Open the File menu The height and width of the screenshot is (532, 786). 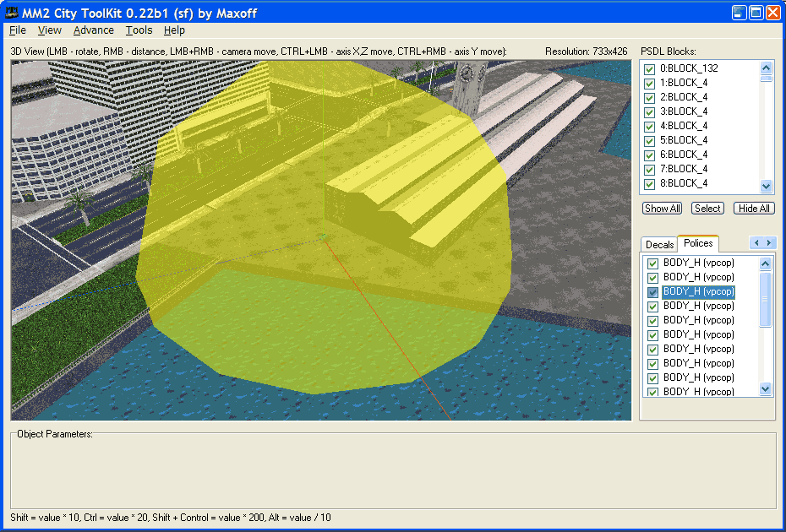[18, 30]
